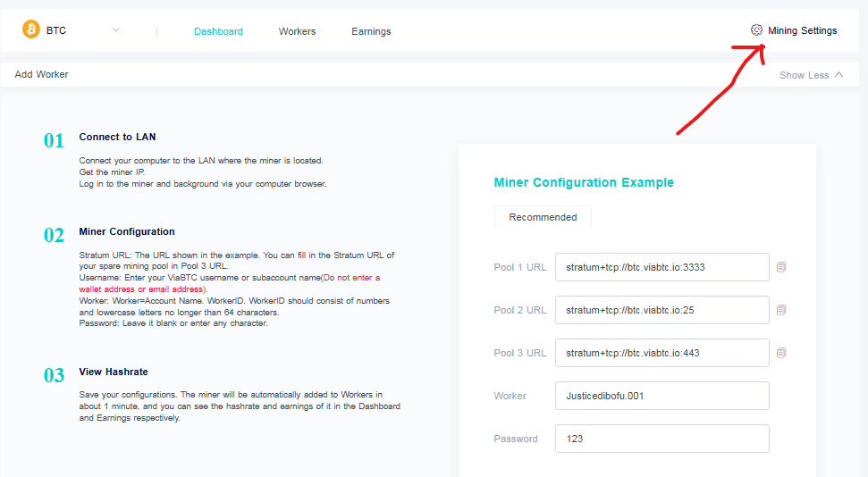Copy the Pool 1 URL
This screenshot has height=477, width=868.
click(x=781, y=267)
